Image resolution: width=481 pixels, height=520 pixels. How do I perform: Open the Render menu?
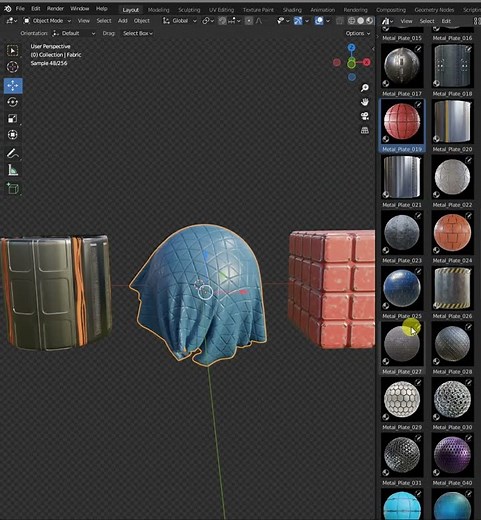click(x=55, y=9)
